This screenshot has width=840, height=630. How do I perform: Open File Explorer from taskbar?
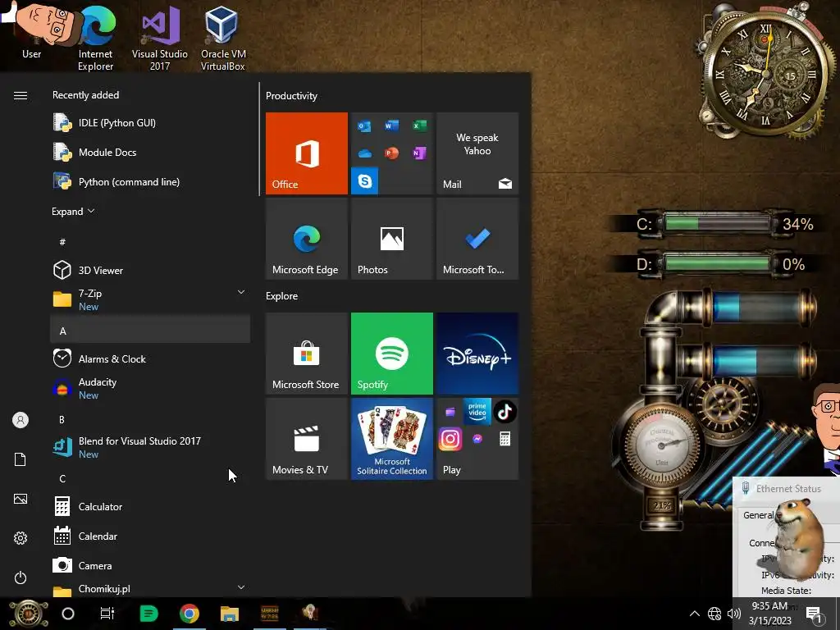230,614
